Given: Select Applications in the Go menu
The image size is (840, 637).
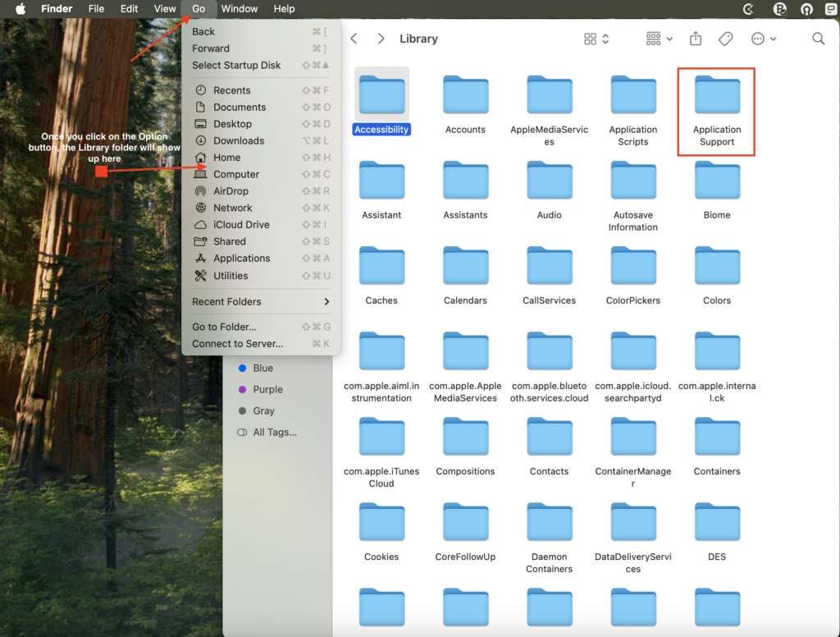Looking at the screenshot, I should [241, 258].
